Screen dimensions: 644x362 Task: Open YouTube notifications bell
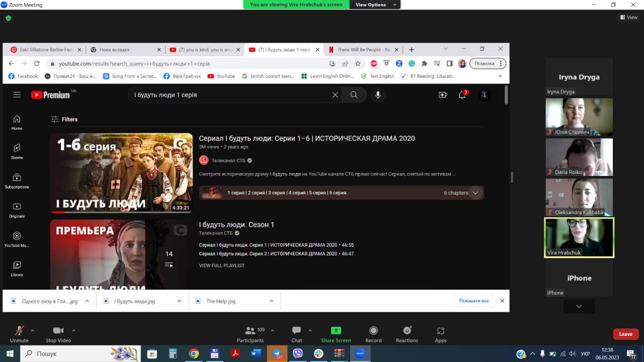[x=462, y=95]
